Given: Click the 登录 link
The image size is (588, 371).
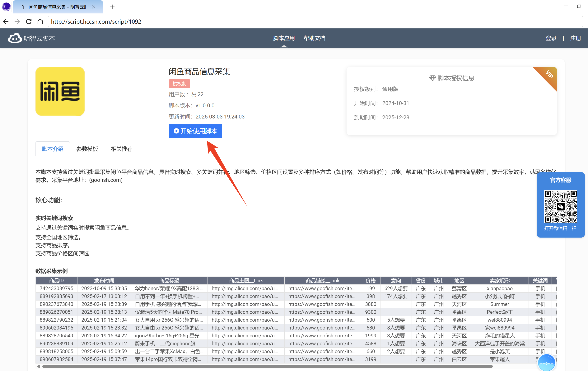Looking at the screenshot, I should [551, 38].
